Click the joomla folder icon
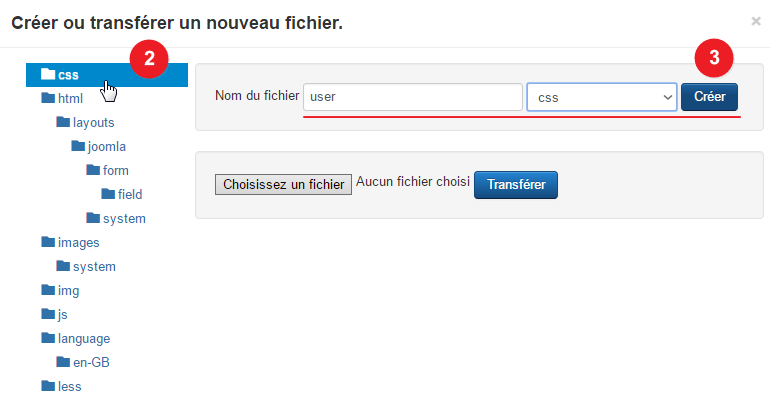775x404 pixels. pyautogui.click(x=78, y=146)
